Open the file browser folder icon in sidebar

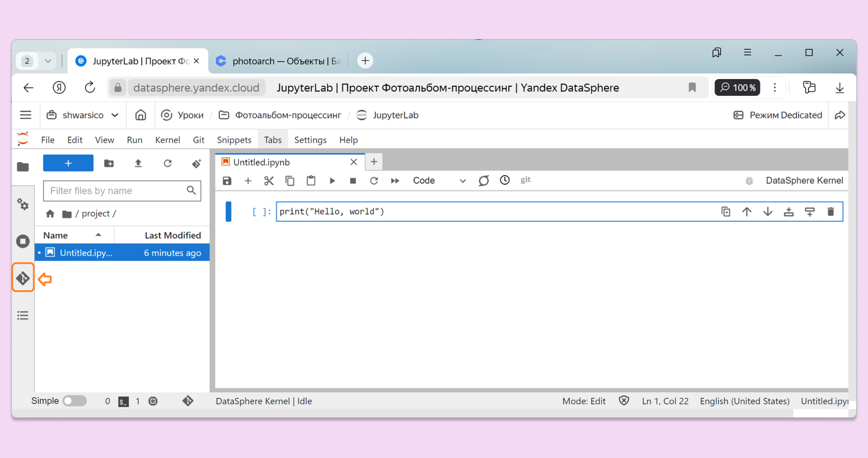(23, 166)
